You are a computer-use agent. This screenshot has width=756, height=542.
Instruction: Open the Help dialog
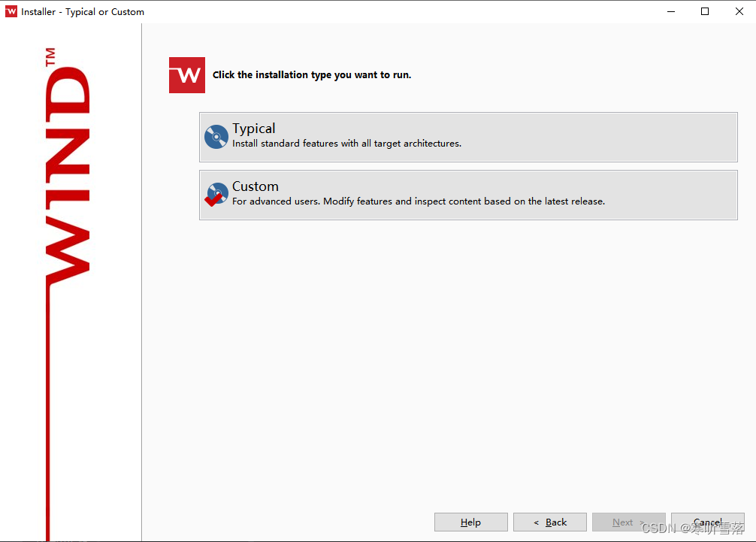coord(470,522)
